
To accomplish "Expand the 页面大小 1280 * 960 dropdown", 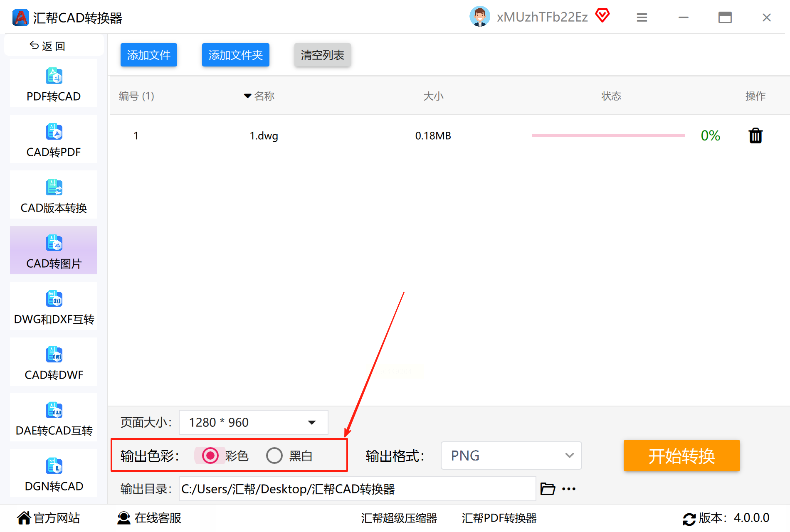I will (x=254, y=422).
